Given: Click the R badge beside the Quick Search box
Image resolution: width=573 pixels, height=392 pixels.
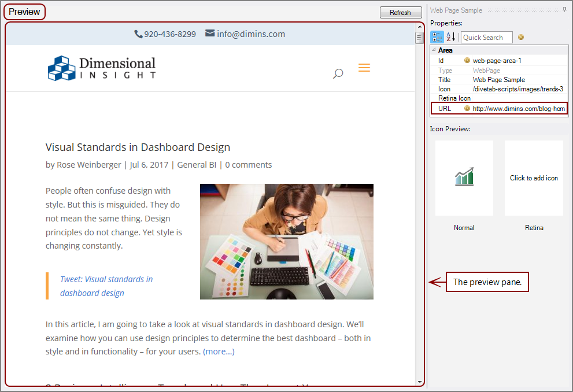Looking at the screenshot, I should [521, 37].
